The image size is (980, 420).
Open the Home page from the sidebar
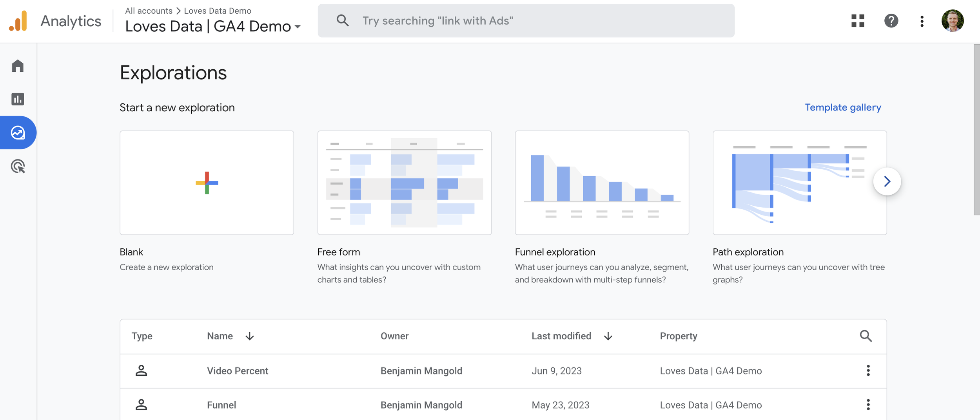tap(18, 66)
